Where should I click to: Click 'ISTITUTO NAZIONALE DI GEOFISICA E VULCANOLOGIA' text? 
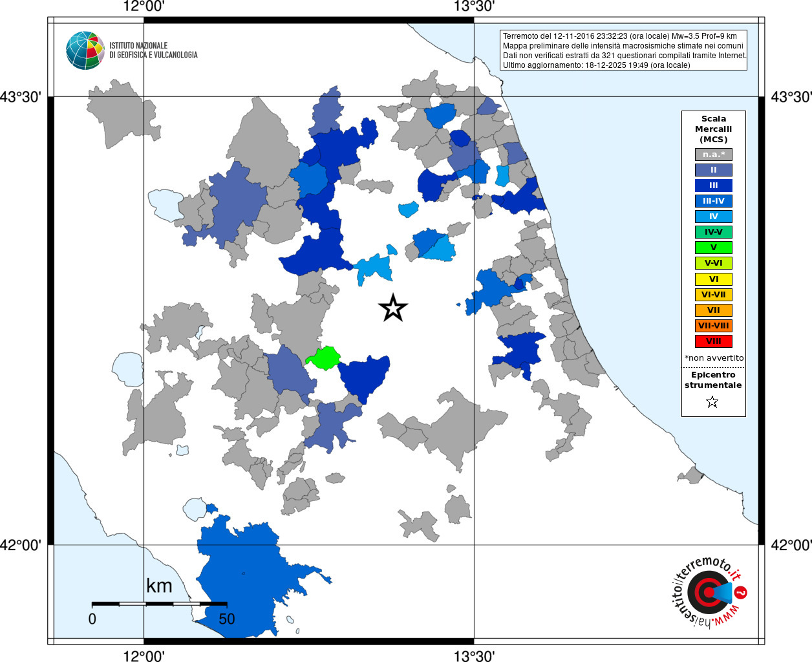pos(153,50)
